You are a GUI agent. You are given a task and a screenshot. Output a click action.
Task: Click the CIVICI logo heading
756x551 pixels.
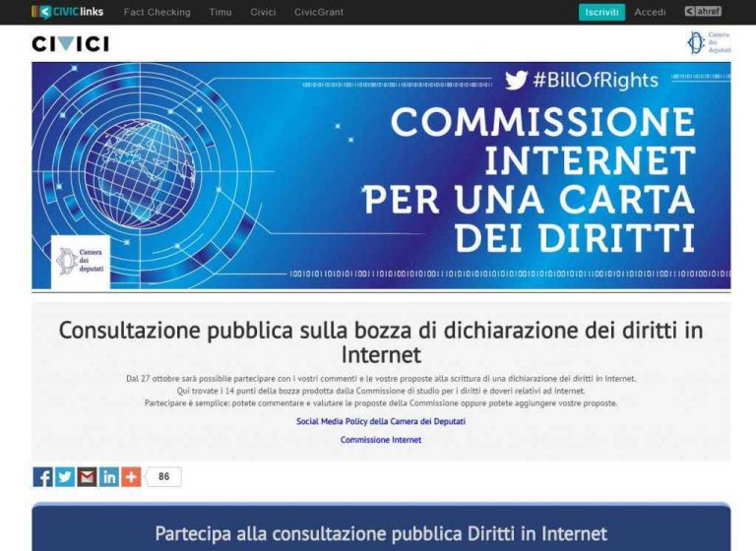71,44
